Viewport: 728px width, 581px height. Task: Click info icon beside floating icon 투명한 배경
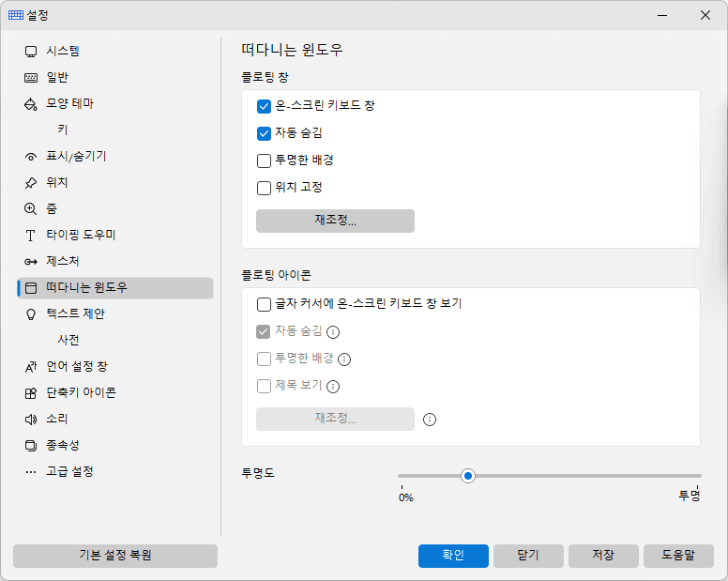point(344,359)
